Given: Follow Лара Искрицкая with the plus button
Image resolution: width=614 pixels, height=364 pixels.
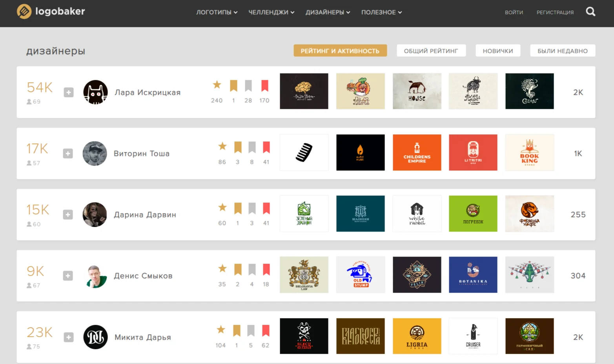Looking at the screenshot, I should (69, 92).
